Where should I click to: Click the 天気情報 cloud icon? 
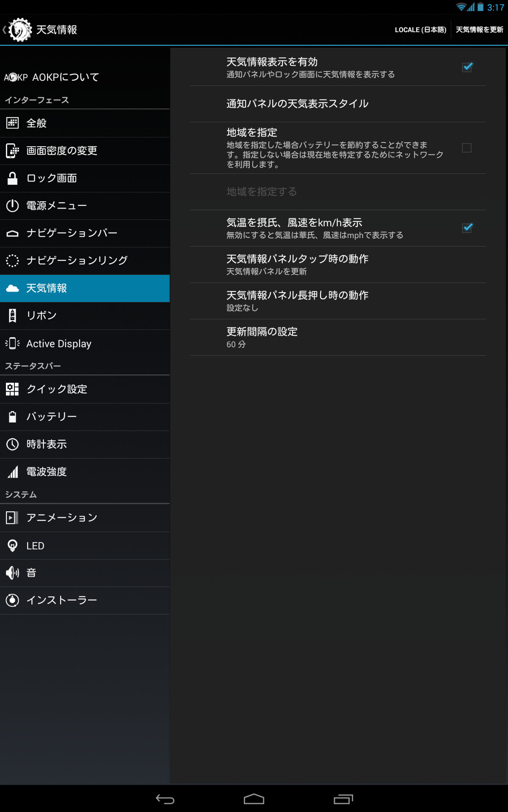tap(13, 288)
